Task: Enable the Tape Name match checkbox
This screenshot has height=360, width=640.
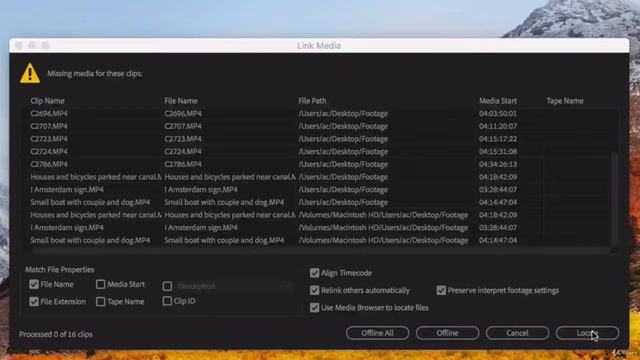Action: click(100, 302)
